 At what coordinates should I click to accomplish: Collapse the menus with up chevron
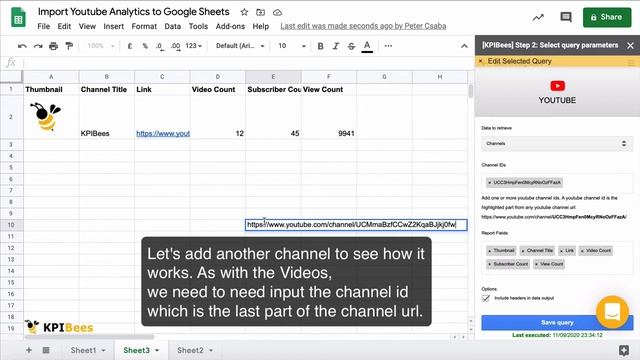click(464, 46)
